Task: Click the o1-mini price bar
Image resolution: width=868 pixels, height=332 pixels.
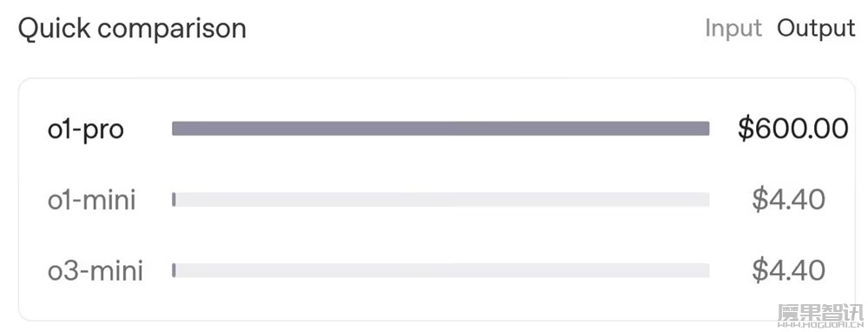Action: click(441, 200)
